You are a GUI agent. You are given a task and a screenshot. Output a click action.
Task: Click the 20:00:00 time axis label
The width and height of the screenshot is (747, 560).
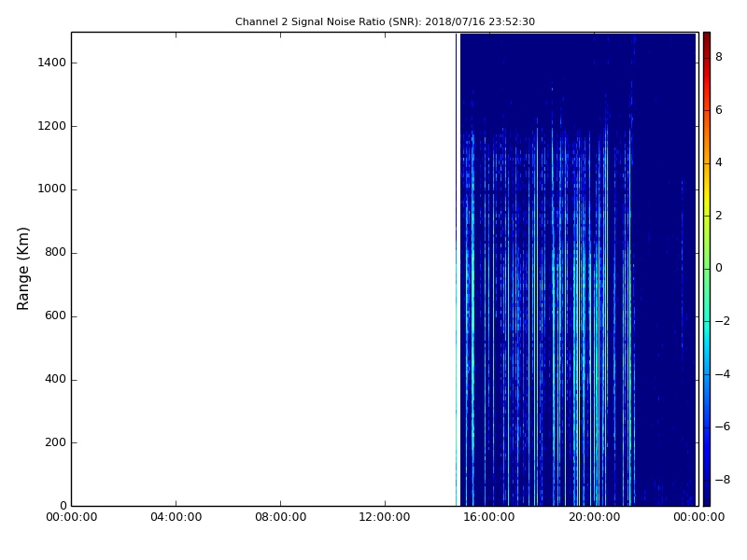coord(594,517)
